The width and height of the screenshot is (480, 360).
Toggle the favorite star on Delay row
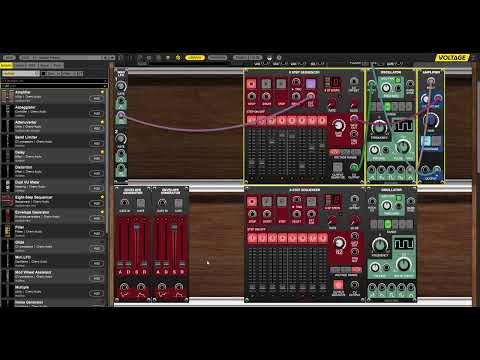coord(102,152)
